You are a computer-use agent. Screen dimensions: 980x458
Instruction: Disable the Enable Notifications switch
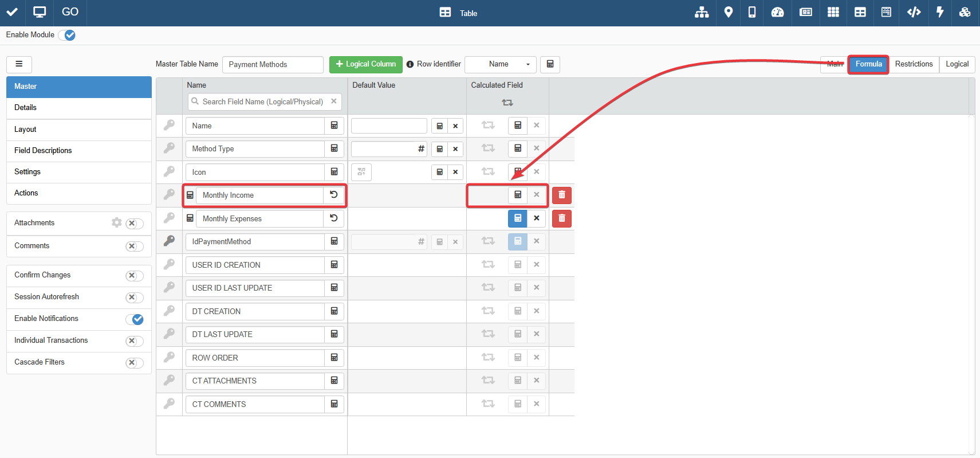(x=135, y=319)
